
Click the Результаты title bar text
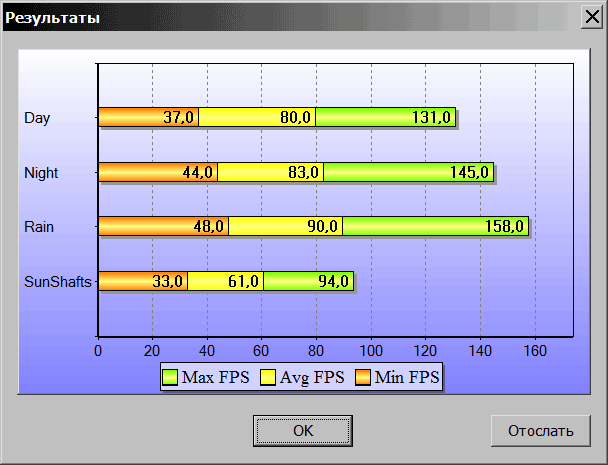pyautogui.click(x=55, y=18)
